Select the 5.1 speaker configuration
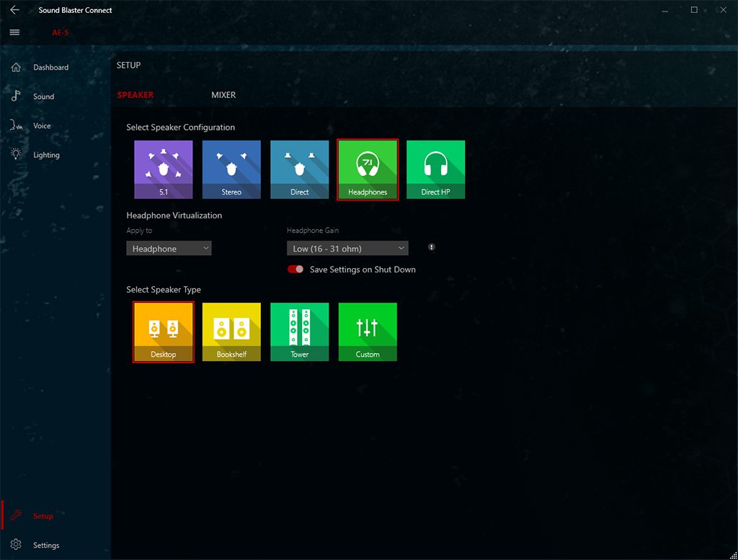The width and height of the screenshot is (738, 560). point(164,169)
